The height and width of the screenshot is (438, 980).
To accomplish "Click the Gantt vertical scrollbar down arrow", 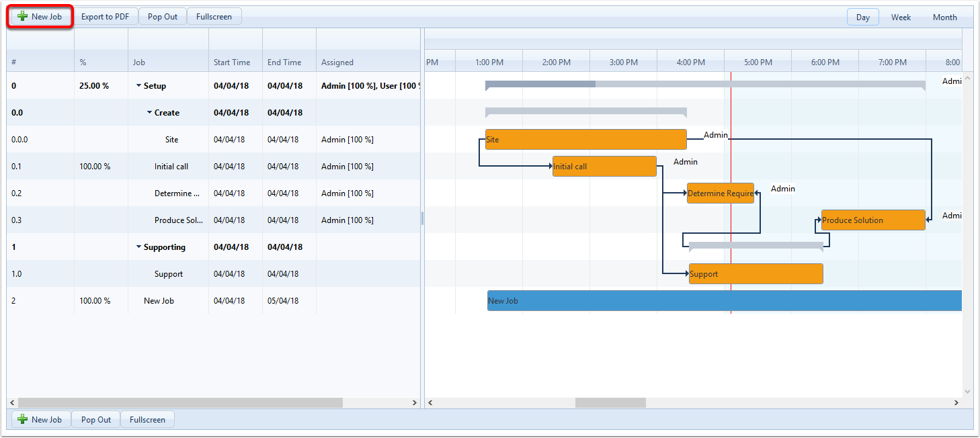I will 968,391.
